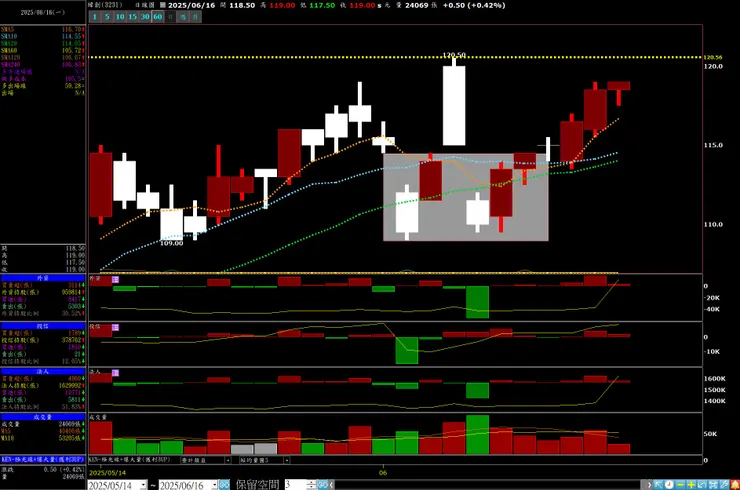The width and height of the screenshot is (740, 490).
Task: Click the purple settings icon in 外資 panel
Action: tap(115, 279)
